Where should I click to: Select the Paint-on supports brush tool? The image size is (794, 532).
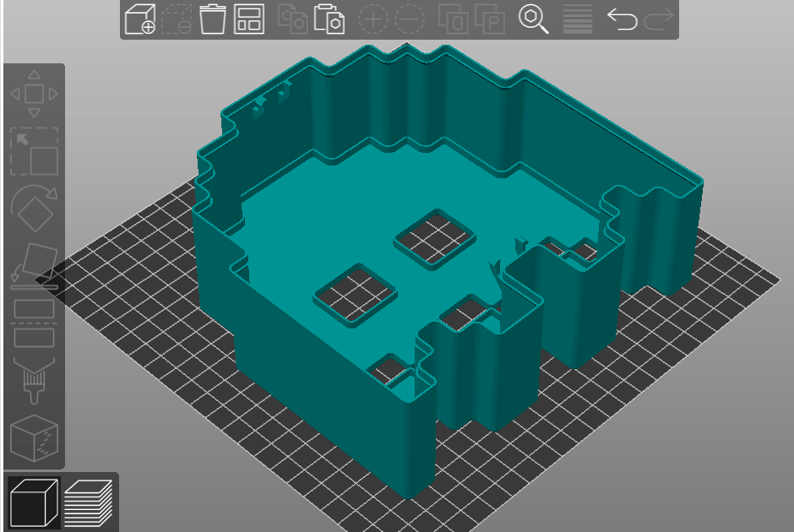[x=34, y=381]
